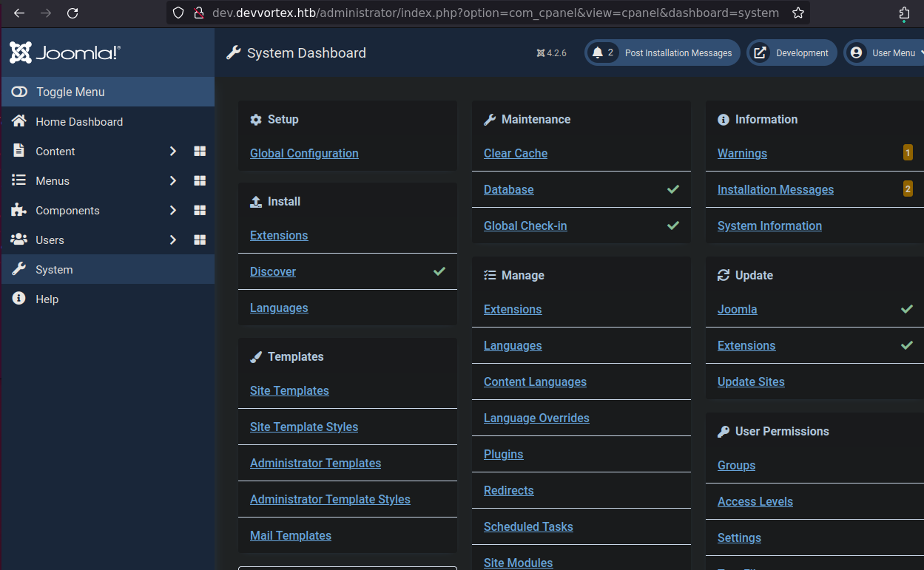Click the notification bell icon
This screenshot has width=924, height=570.
[x=598, y=52]
